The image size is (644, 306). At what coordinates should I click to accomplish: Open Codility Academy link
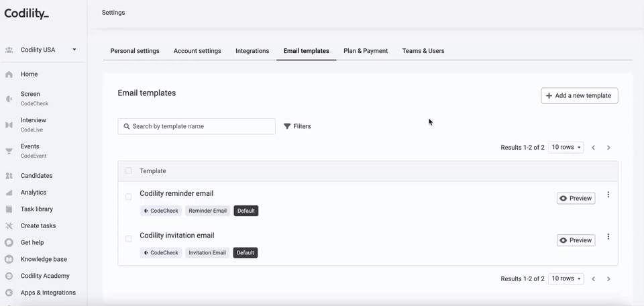(x=45, y=276)
